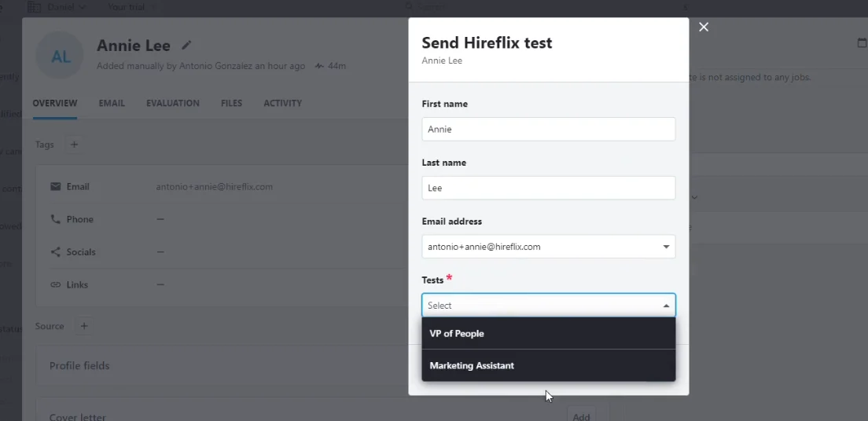Add a source with the plus button

click(x=83, y=327)
